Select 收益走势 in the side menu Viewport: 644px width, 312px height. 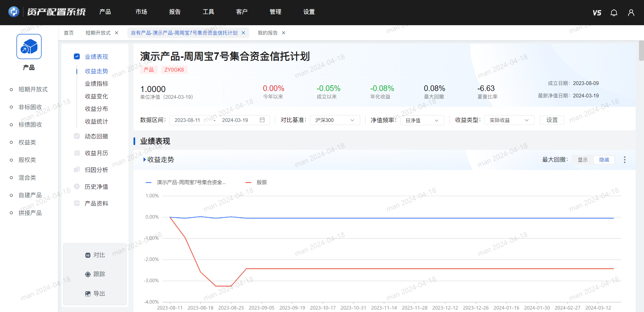[x=96, y=71]
